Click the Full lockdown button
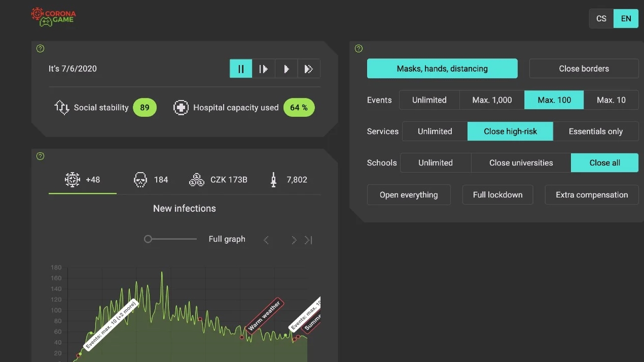Viewport: 644px width, 362px height. (x=497, y=195)
